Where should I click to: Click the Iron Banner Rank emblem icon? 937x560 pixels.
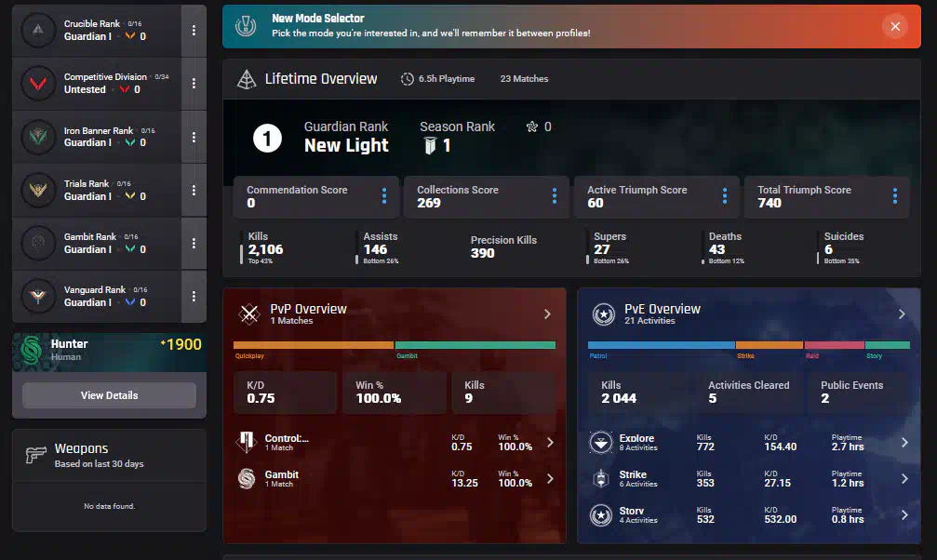tap(38, 136)
